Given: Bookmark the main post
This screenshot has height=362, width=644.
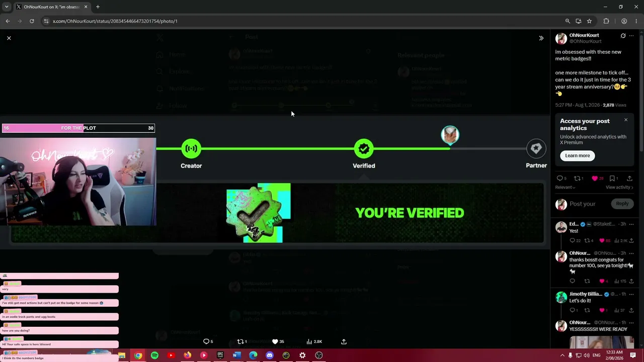Looking at the screenshot, I should [x=613, y=178].
